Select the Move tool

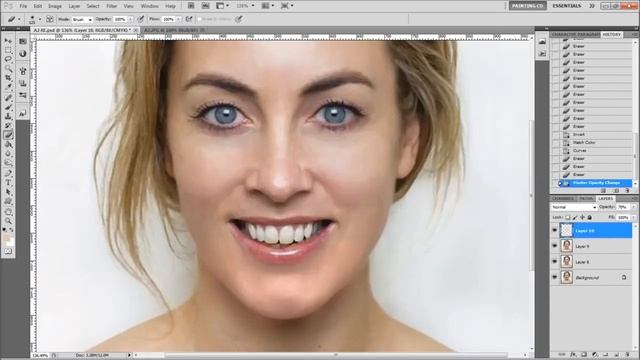(8, 41)
